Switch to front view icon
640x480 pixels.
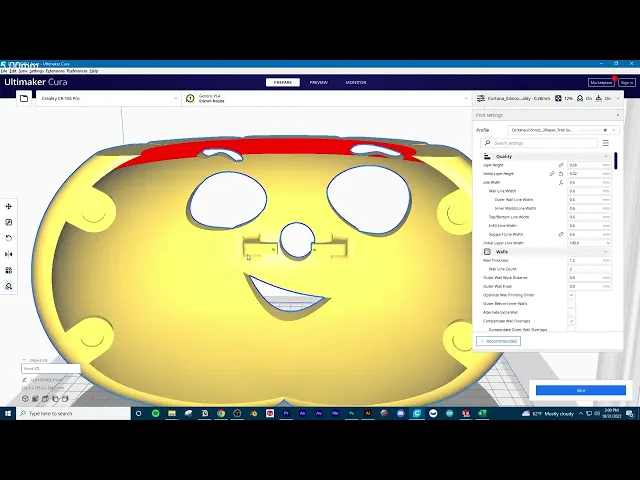click(36, 399)
